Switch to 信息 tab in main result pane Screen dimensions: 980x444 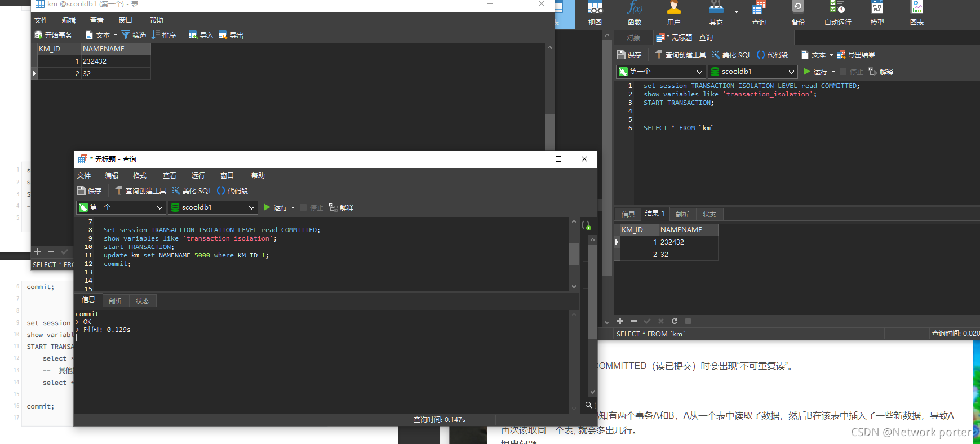(x=628, y=214)
